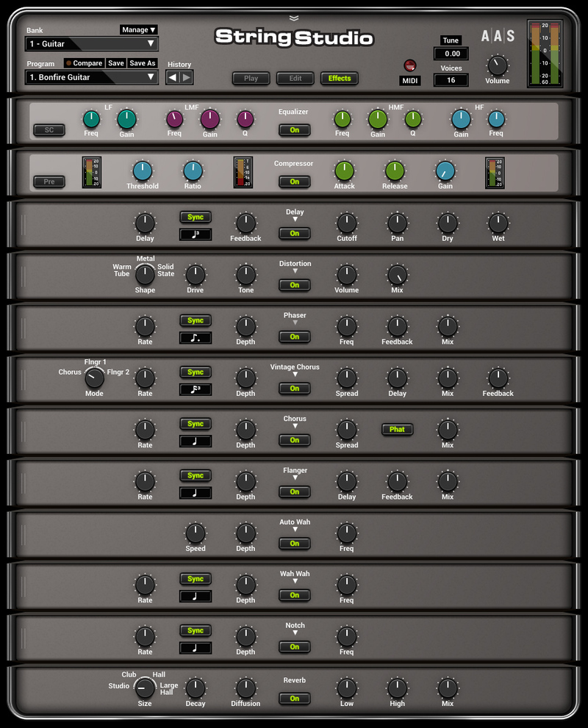The height and width of the screenshot is (728, 588).
Task: Open the Notch effect type selector
Action: [295, 633]
